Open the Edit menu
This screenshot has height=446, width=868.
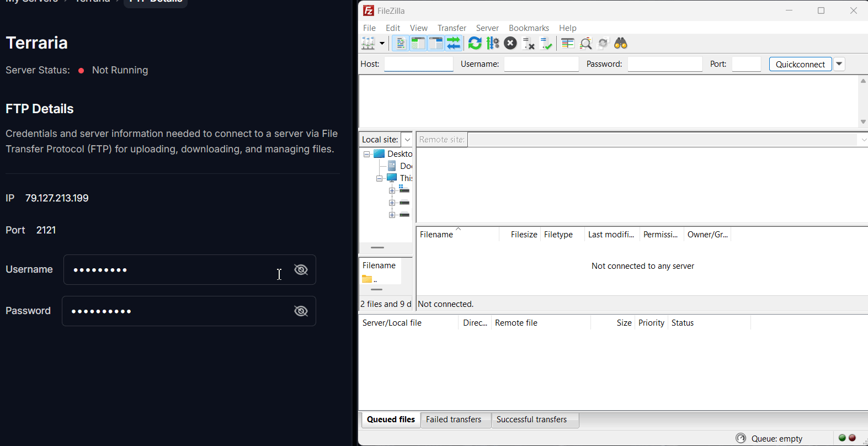(393, 28)
